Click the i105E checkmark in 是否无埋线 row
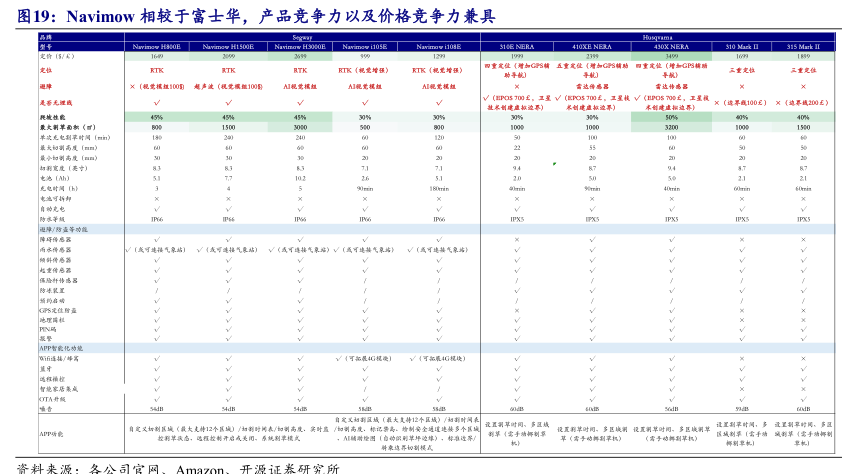The image size is (842, 474). pyautogui.click(x=365, y=102)
